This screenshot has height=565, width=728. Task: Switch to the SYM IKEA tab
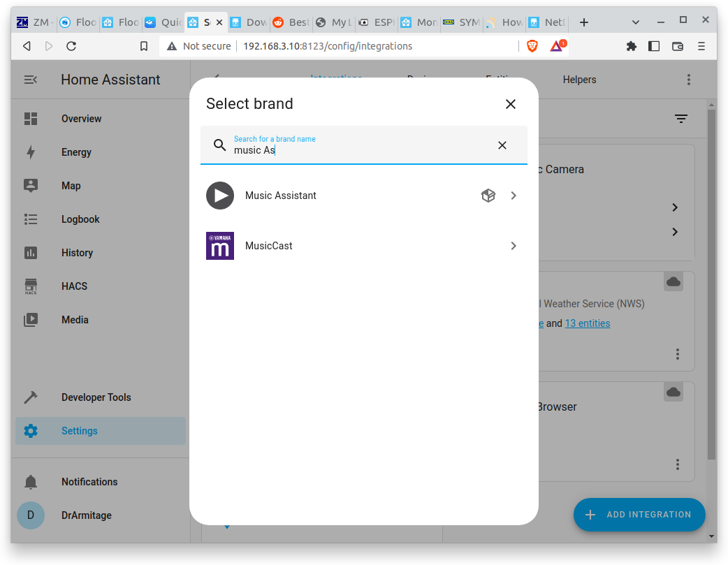[462, 22]
